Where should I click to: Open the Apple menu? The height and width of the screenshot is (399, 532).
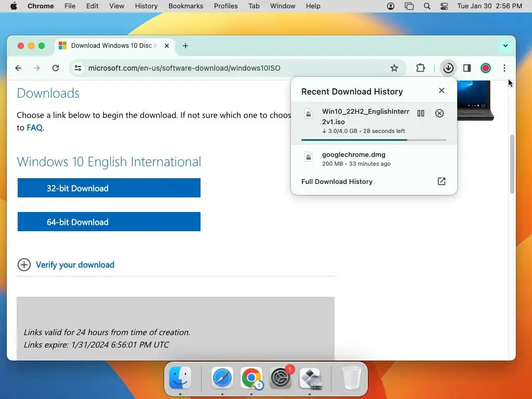pos(14,6)
